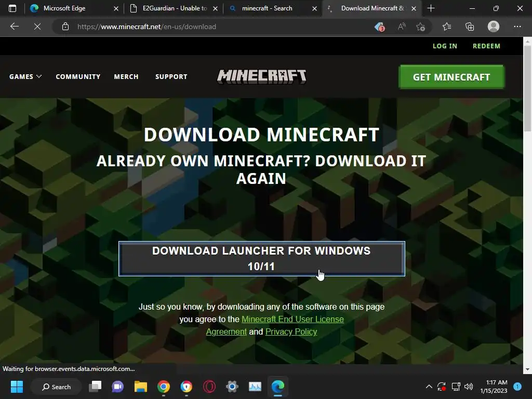
Task: Expand the GAMES dropdown menu
Action: pyautogui.click(x=25, y=77)
